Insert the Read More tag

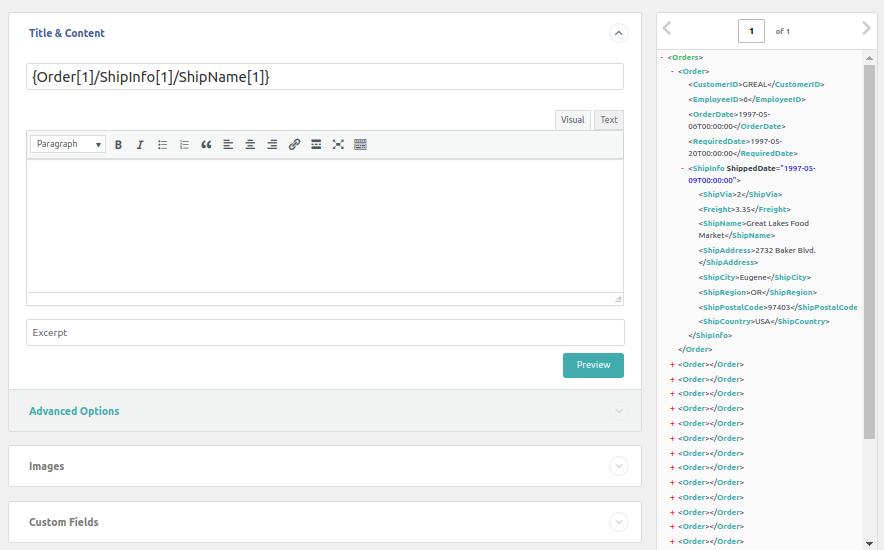(316, 145)
